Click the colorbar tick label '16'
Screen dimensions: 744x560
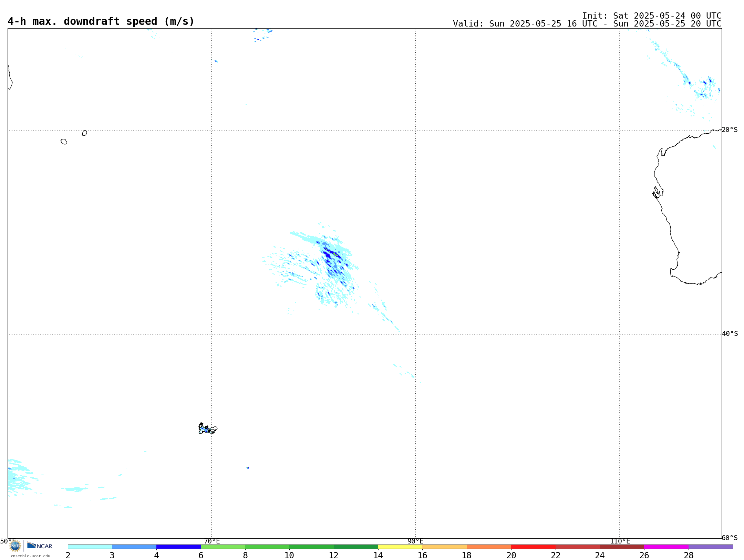423,555
